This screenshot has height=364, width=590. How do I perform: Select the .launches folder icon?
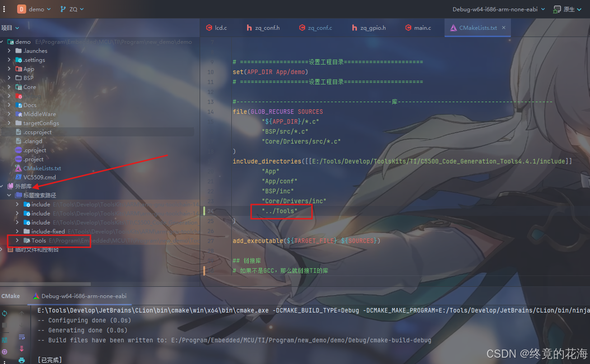pos(19,51)
